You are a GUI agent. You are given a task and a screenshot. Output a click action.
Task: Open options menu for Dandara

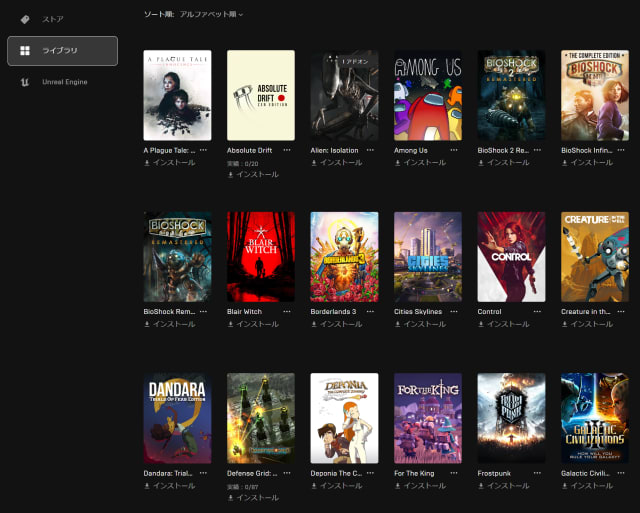[x=203, y=473]
